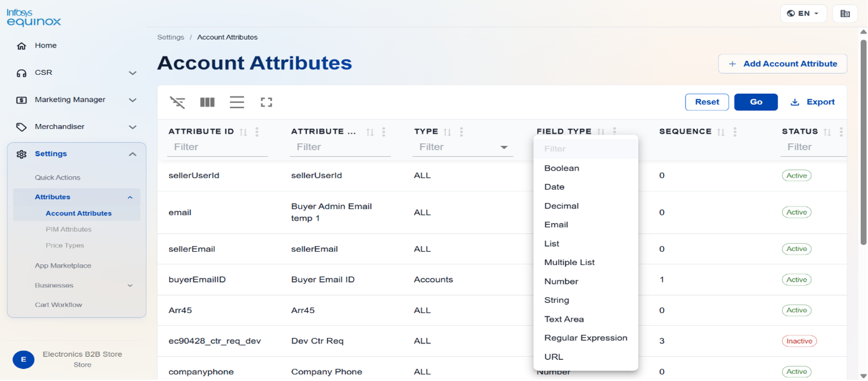
Task: Click the globe language icon
Action: (790, 13)
